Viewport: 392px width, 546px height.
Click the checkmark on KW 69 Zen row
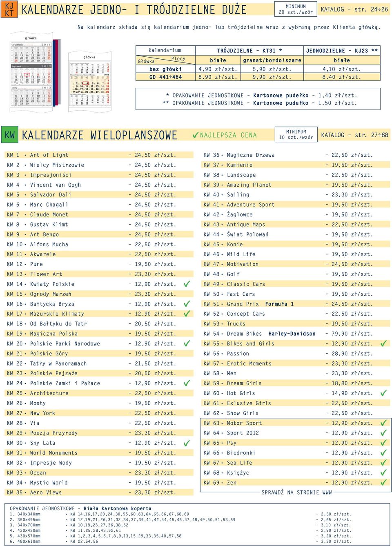[x=383, y=482]
